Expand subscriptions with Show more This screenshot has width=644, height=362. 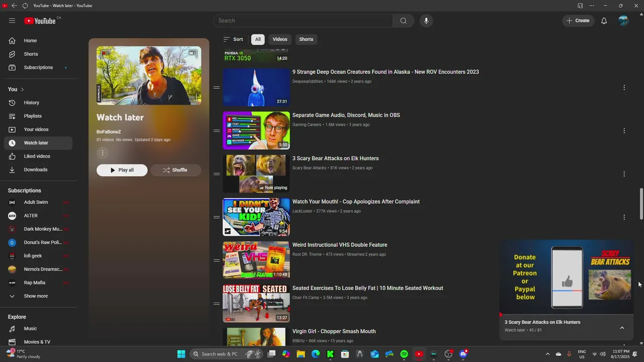pos(38,296)
